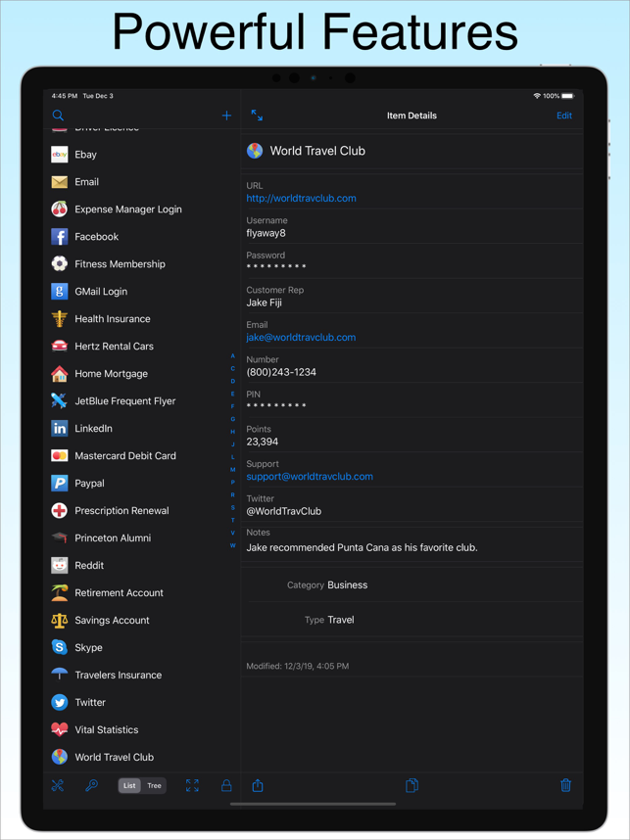Viewport: 630px width, 840px height.
Task: Delete item with trash icon
Action: pos(565,785)
